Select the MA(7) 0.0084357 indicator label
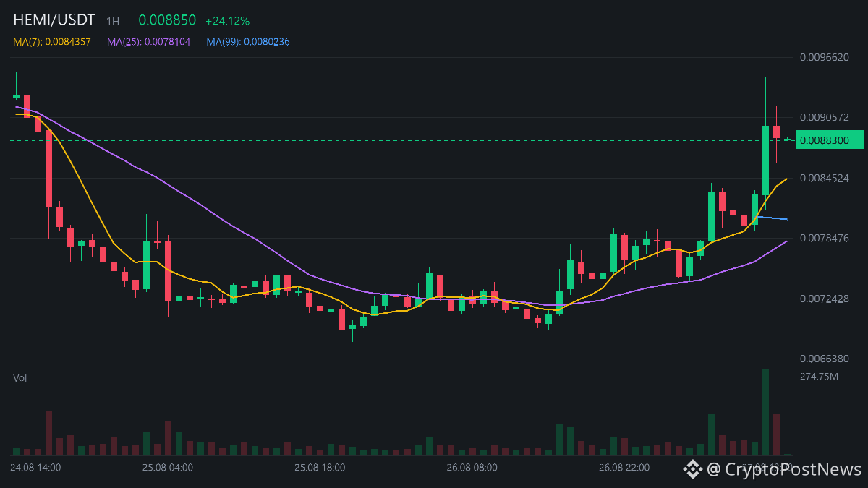This screenshot has width=868, height=488. [x=52, y=42]
